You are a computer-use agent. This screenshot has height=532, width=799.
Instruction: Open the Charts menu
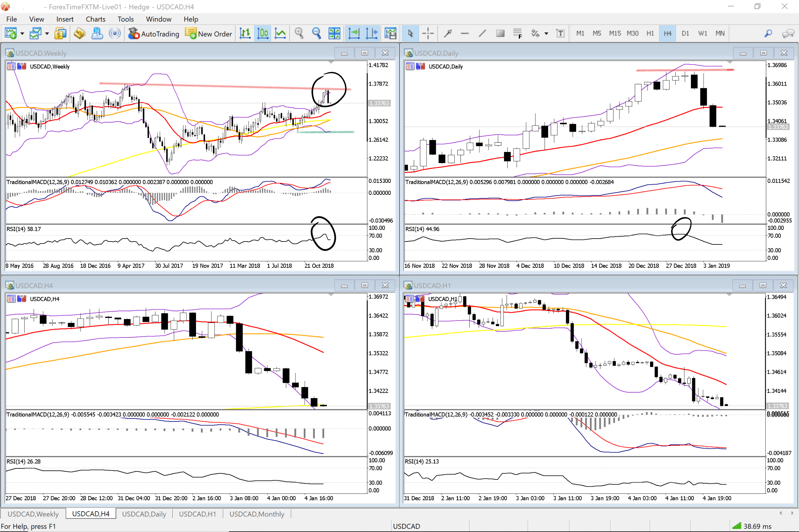[95, 19]
